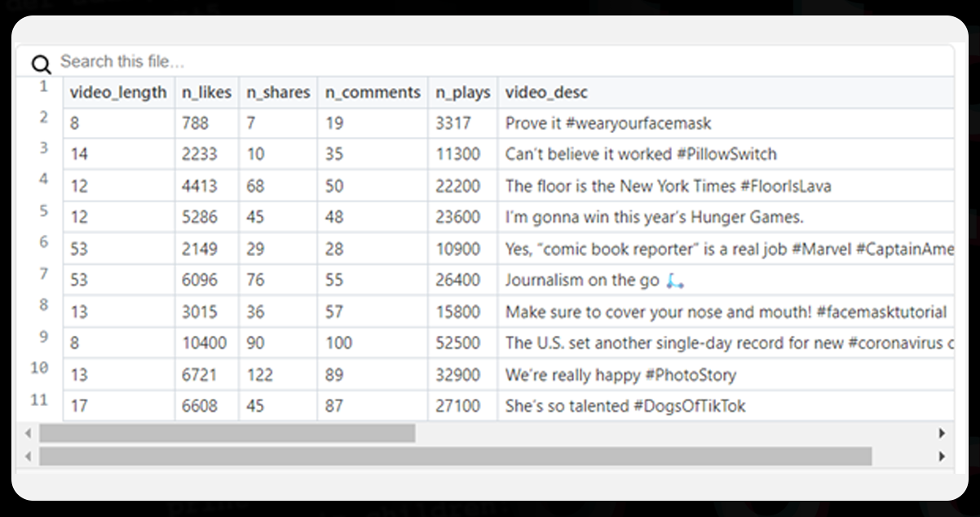The width and height of the screenshot is (980, 517).
Task: Click the magnifying glass search icon
Action: (41, 61)
